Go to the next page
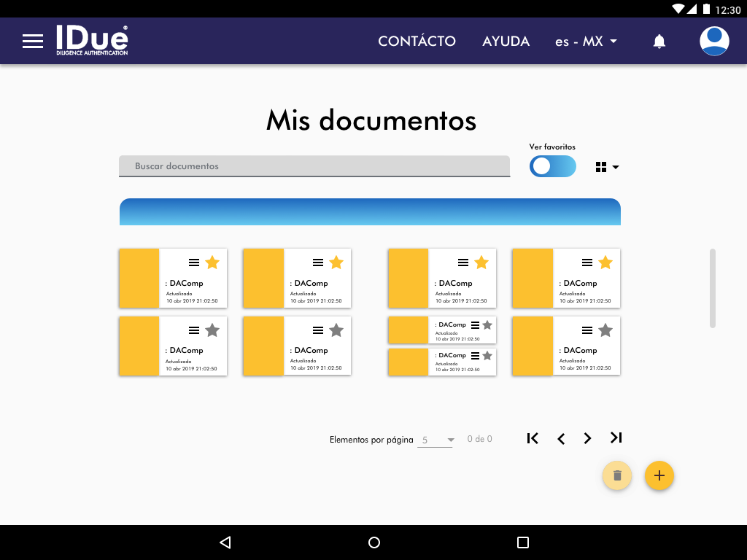Image resolution: width=747 pixels, height=560 pixels. [587, 438]
